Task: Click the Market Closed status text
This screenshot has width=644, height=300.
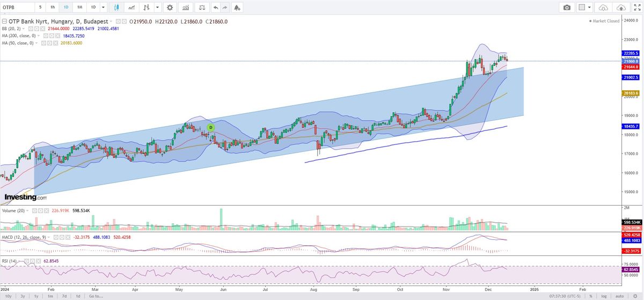Action: pyautogui.click(x=605, y=21)
